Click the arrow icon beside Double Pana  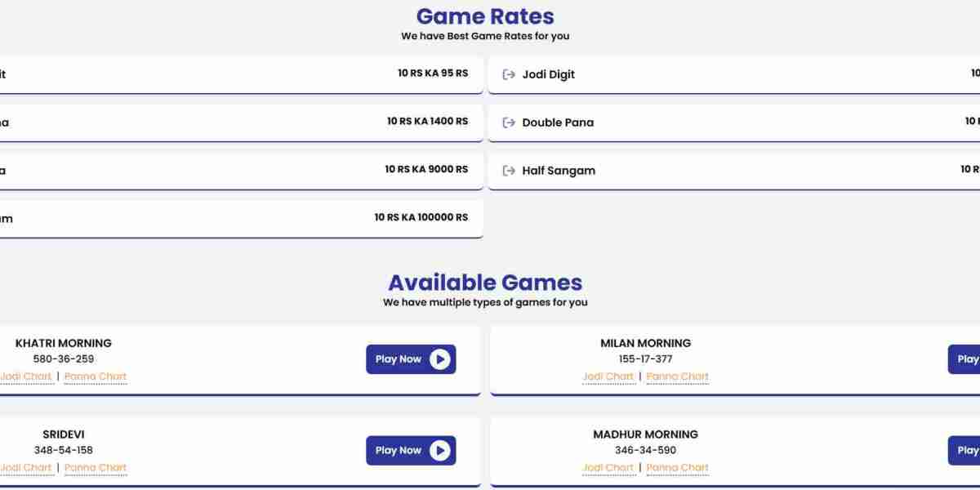(x=508, y=122)
